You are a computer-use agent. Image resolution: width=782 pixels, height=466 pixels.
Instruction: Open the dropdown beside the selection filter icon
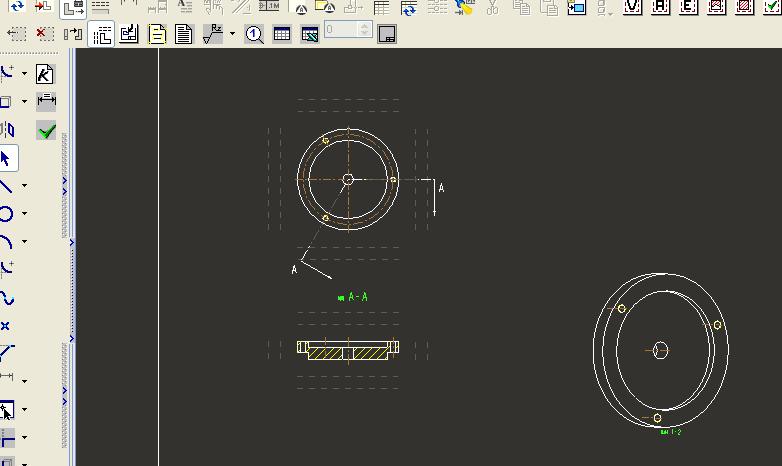[x=24, y=410]
